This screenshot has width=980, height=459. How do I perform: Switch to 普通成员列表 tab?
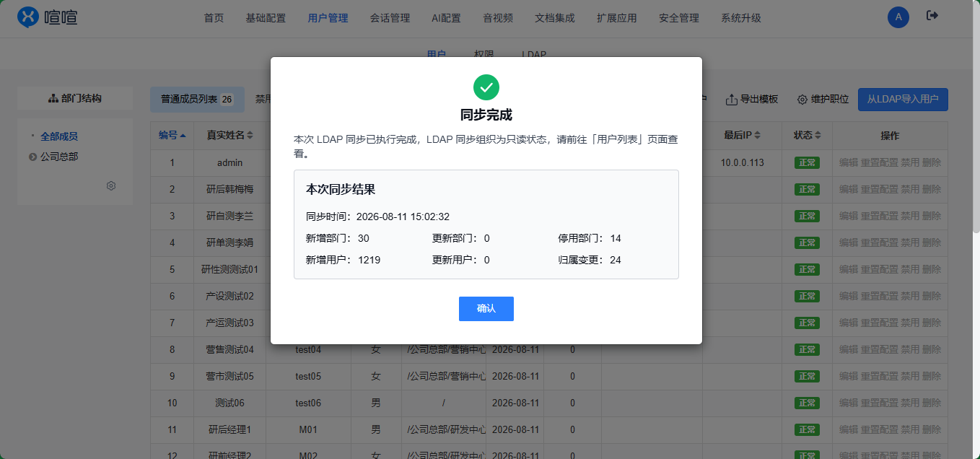click(197, 99)
